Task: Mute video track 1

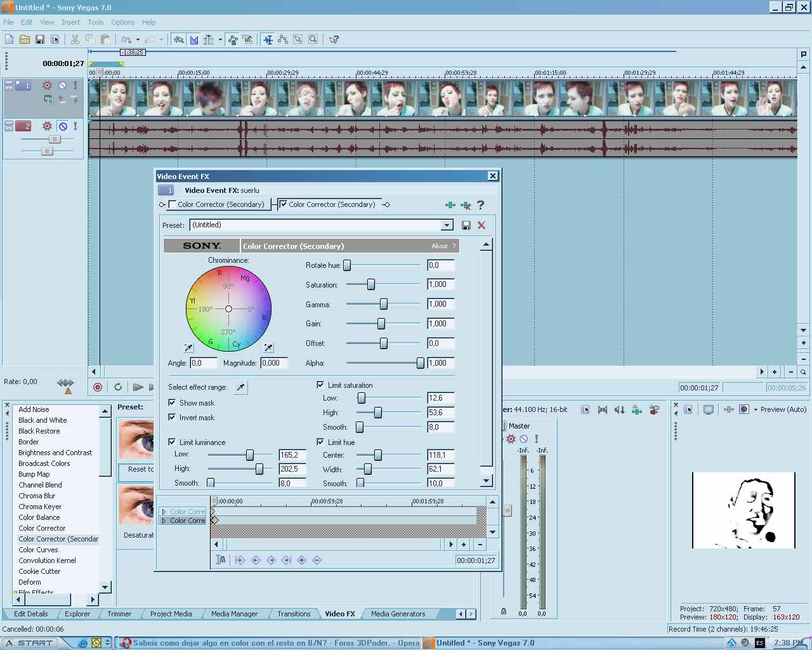Action: 62,85
